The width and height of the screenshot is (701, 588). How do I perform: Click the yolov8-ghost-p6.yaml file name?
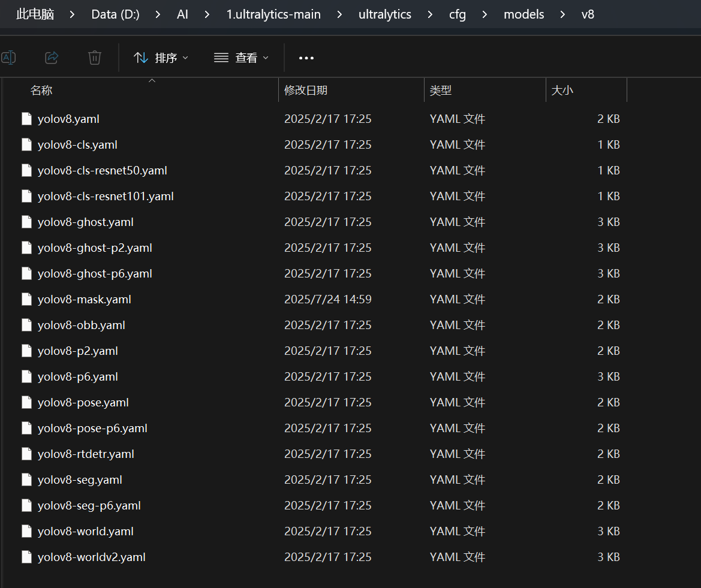click(95, 273)
